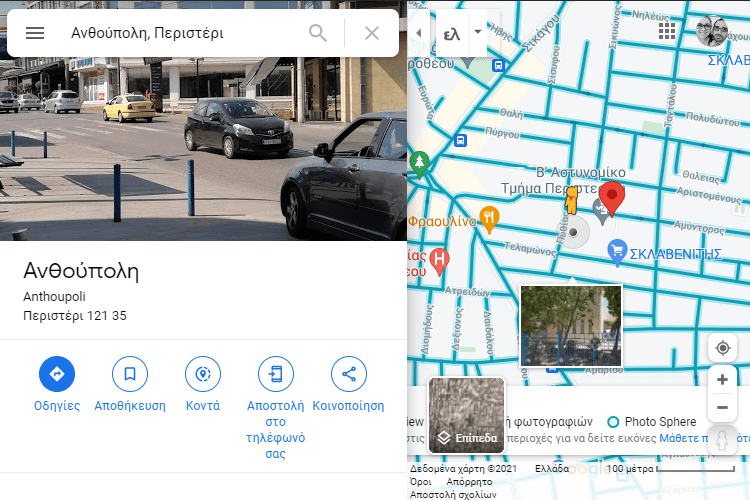
Task: Clear the search with the X icon
Action: tap(372, 33)
